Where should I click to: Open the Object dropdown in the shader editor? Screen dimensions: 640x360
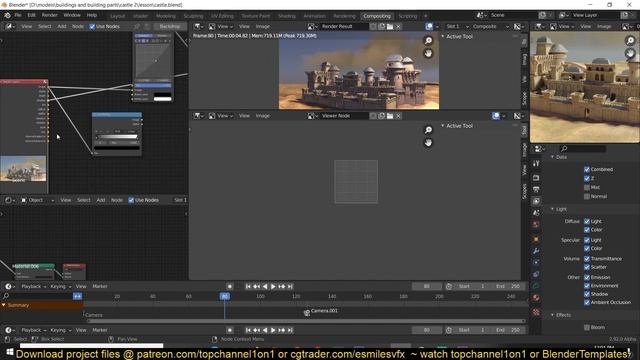pos(38,200)
